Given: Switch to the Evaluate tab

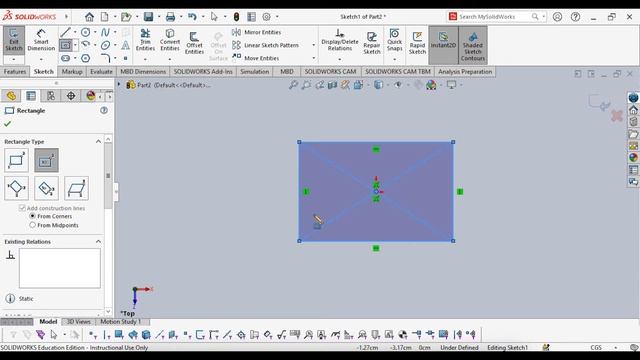Looking at the screenshot, I should click(101, 71).
